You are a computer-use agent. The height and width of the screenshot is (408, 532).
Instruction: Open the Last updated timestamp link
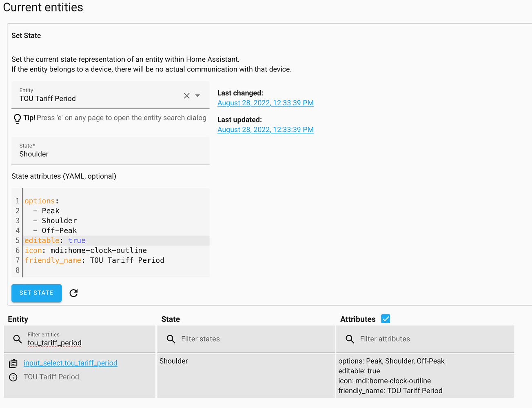tap(265, 129)
